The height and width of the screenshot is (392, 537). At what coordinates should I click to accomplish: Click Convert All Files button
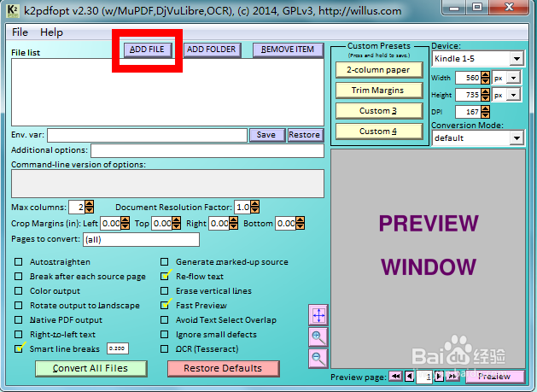tap(90, 368)
